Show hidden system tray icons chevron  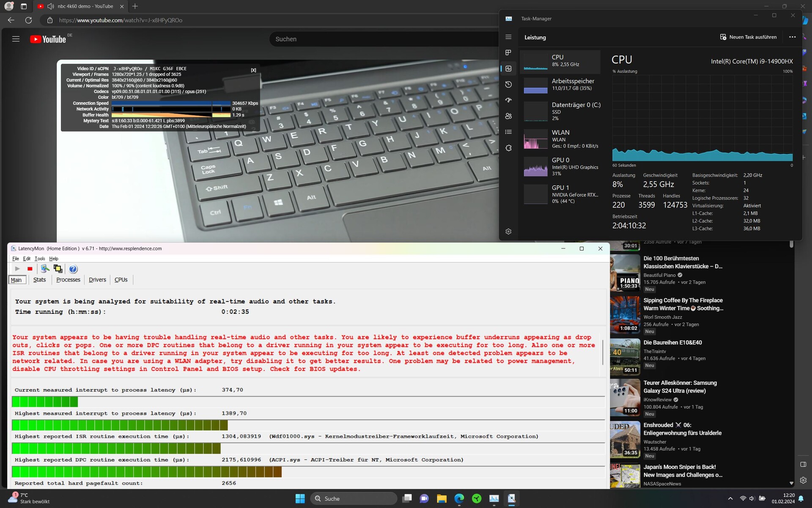730,499
